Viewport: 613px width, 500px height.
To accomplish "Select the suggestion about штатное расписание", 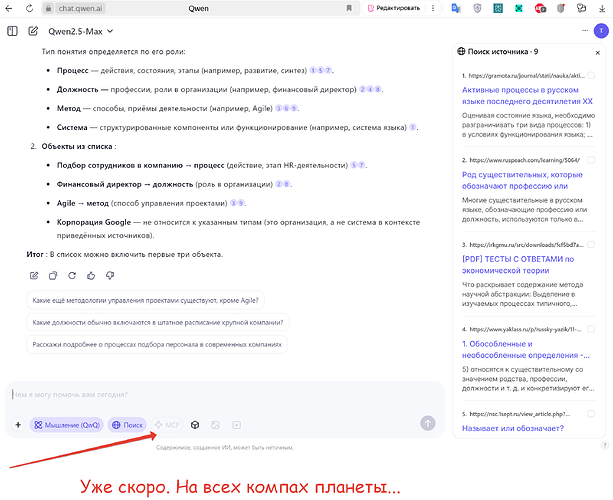I will coord(158,323).
